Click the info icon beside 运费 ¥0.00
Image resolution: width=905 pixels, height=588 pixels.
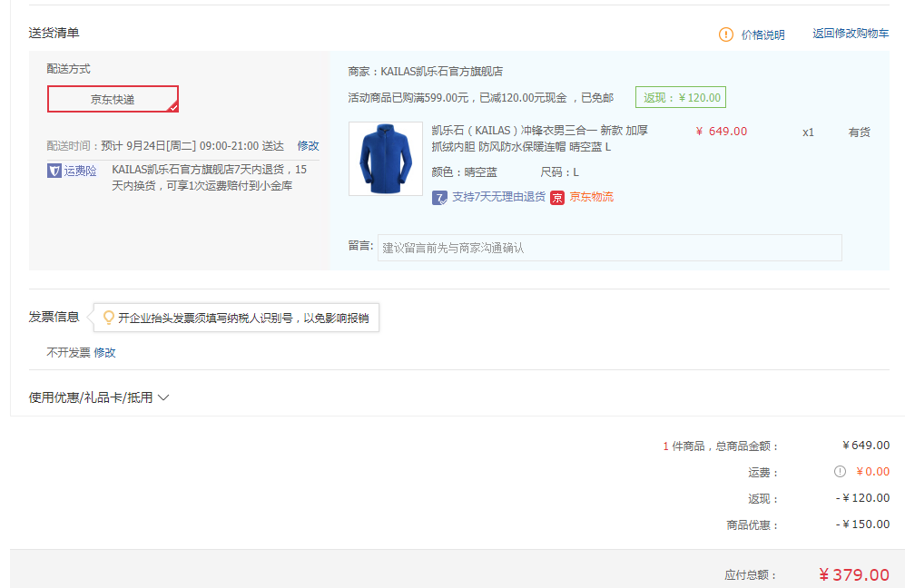(840, 472)
